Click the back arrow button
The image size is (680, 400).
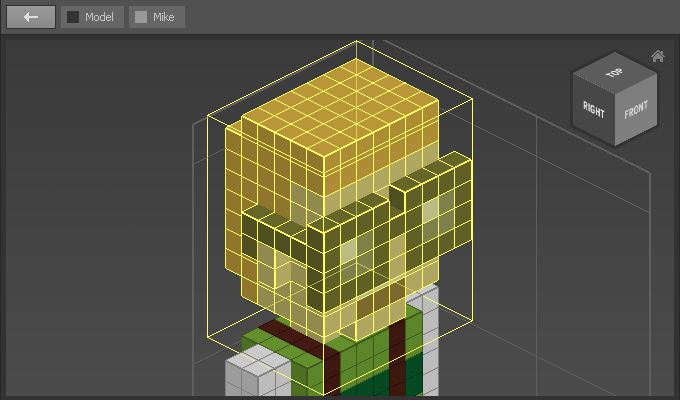point(31,17)
